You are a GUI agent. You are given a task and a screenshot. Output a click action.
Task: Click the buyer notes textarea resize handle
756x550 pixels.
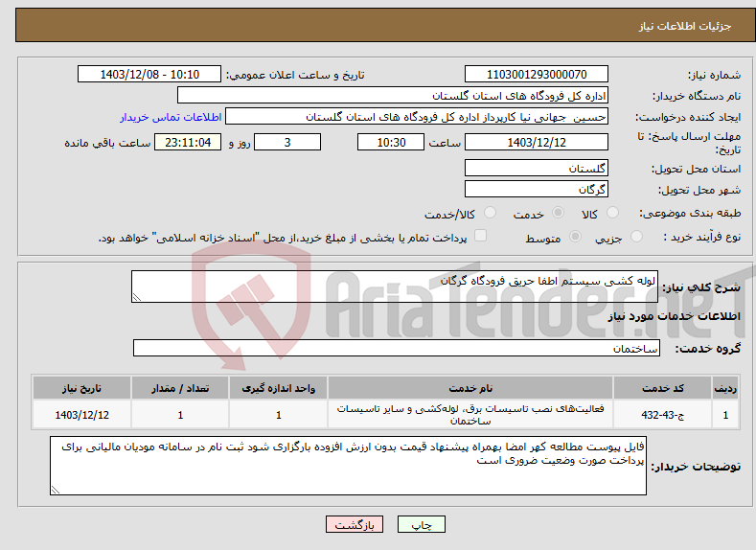click(x=56, y=490)
